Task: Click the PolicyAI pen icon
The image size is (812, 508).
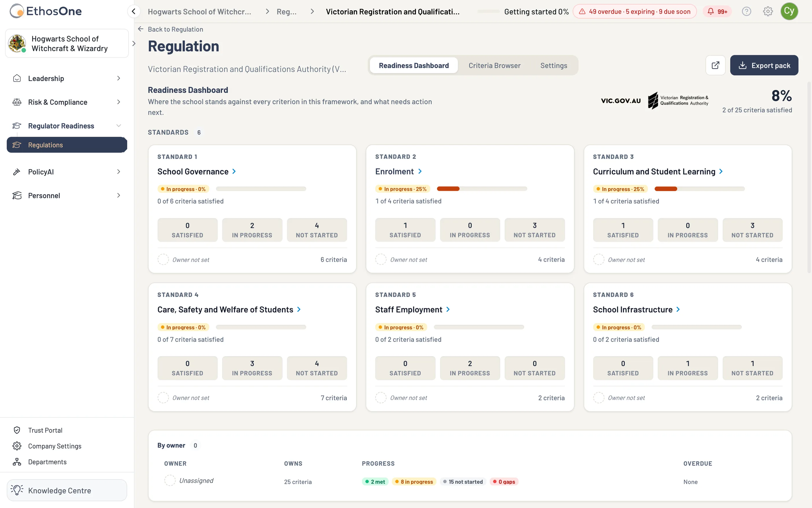Action: [x=17, y=172]
